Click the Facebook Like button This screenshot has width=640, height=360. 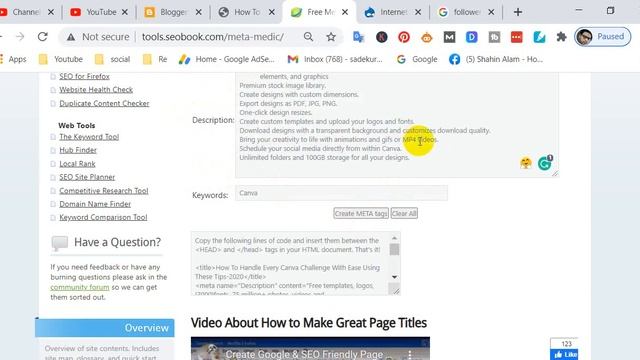pyautogui.click(x=564, y=355)
